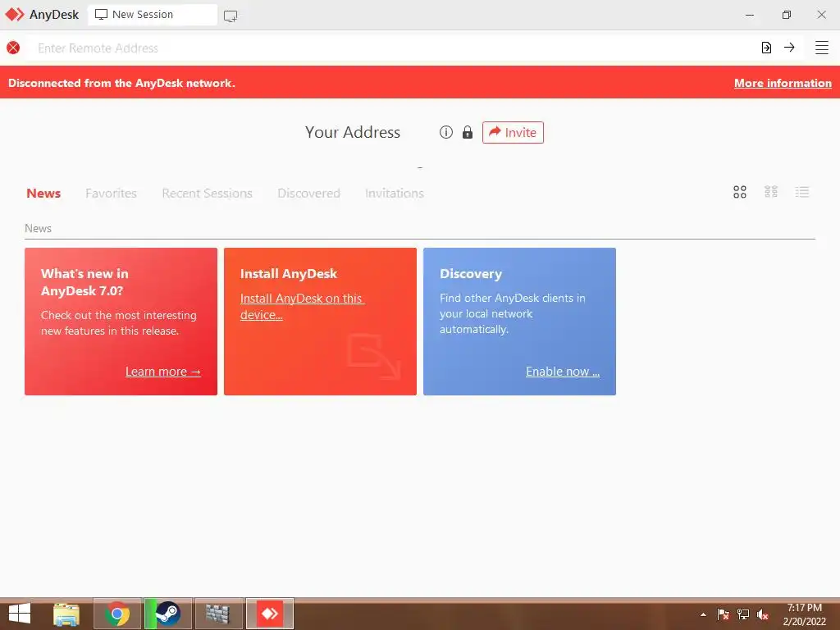The image size is (840, 630).
Task: Click the Invite button
Action: [x=513, y=132]
